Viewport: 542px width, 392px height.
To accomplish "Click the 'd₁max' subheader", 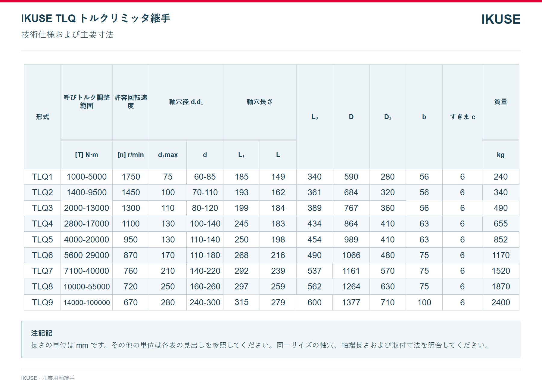I will pos(168,155).
